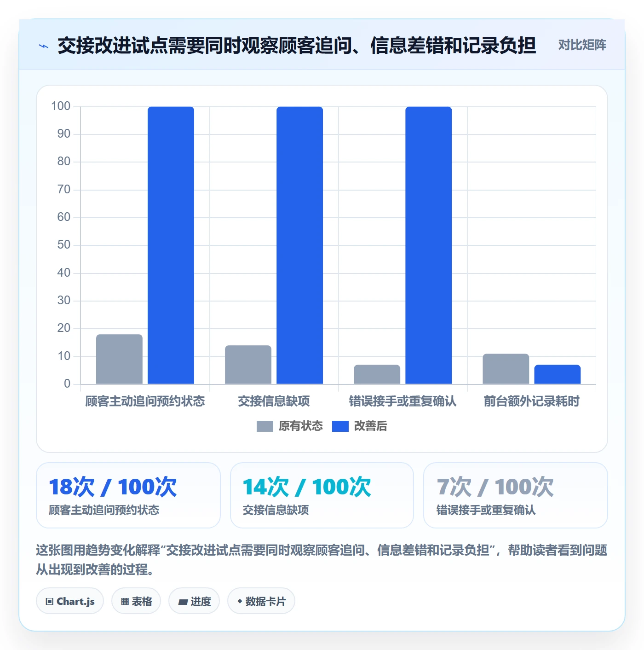Click the grid icon in 表格 chip
The width and height of the screenshot is (644, 650).
click(125, 601)
